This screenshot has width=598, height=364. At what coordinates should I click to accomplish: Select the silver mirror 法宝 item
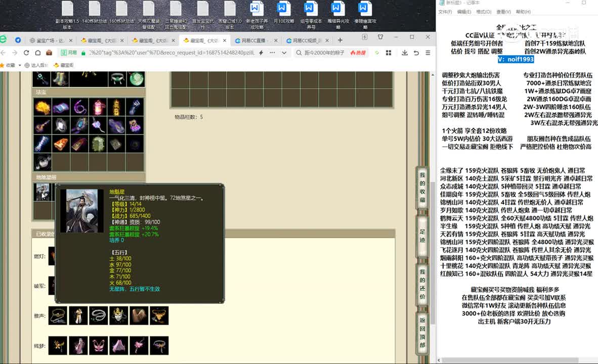coord(61,125)
